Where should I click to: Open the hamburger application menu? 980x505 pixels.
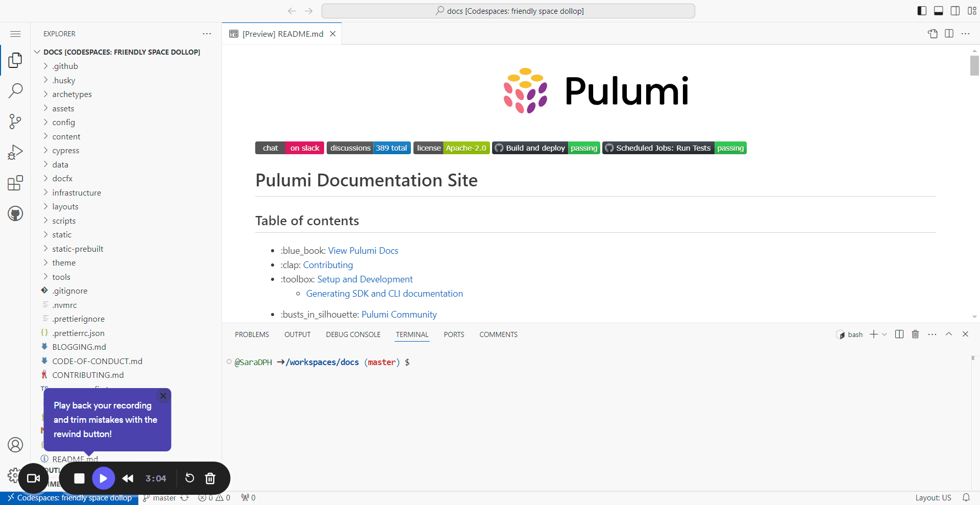pos(15,34)
